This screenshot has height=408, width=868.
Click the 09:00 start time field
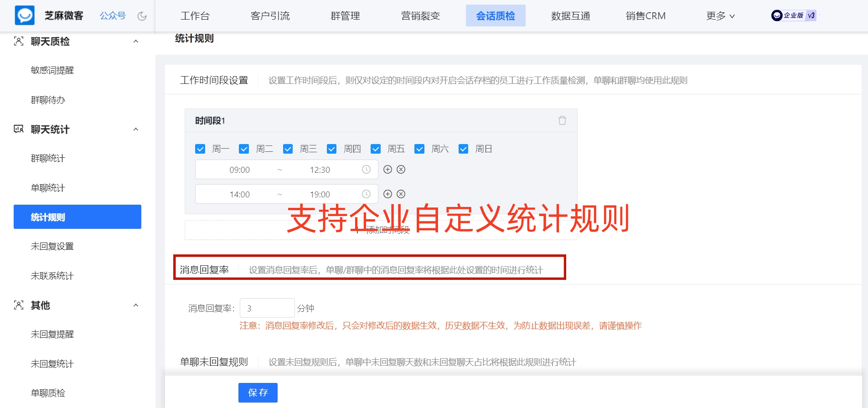click(239, 170)
